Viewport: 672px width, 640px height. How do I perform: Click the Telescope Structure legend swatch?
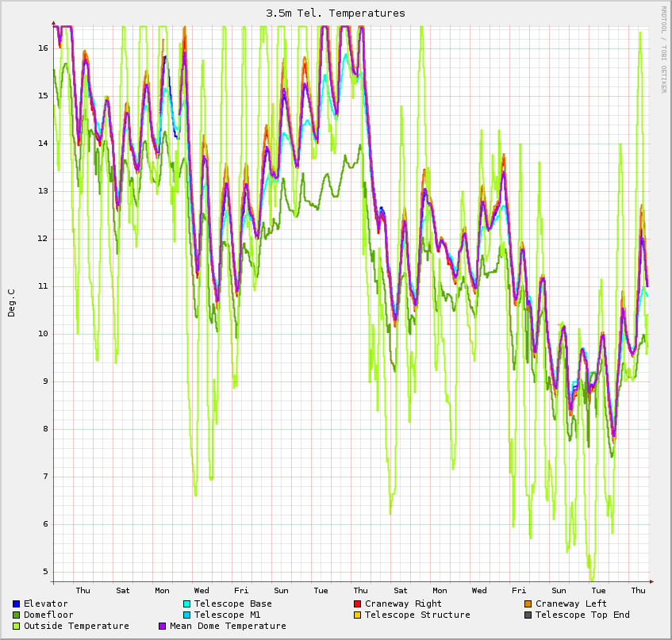(357, 615)
